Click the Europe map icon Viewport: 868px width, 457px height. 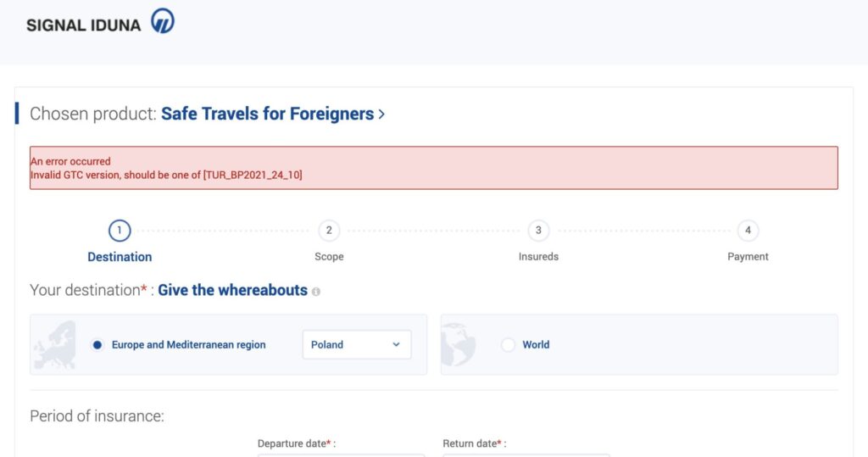pyautogui.click(x=54, y=344)
